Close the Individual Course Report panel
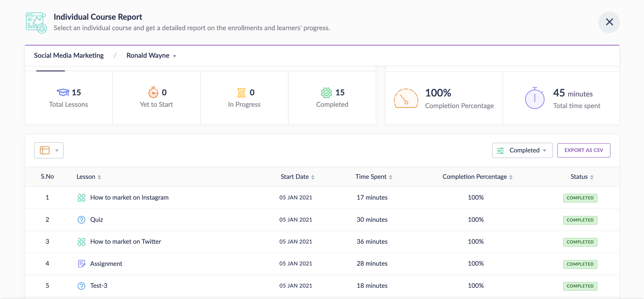Screen dimensions: 644x299 point(609,22)
